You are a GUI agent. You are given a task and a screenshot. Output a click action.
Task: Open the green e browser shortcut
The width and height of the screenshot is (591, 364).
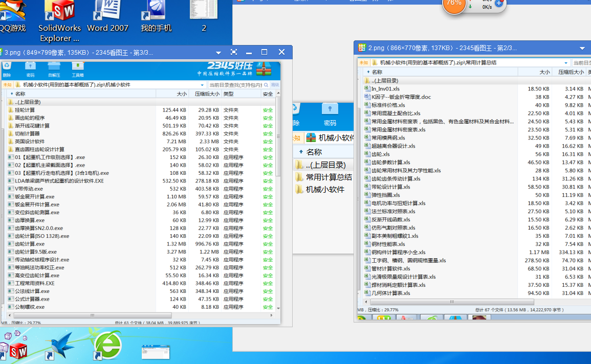(x=108, y=345)
